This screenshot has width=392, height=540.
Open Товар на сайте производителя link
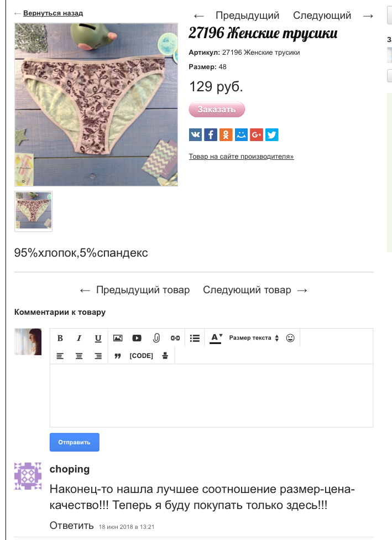241,157
